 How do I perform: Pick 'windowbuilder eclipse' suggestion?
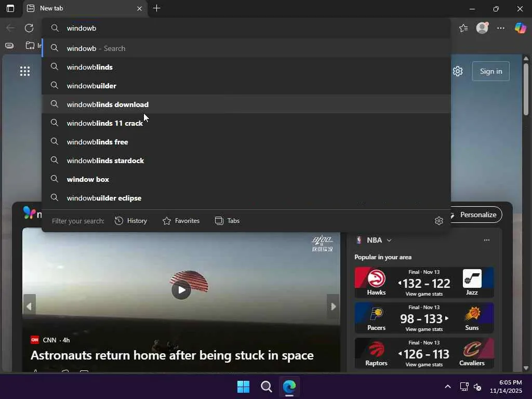tap(246, 197)
